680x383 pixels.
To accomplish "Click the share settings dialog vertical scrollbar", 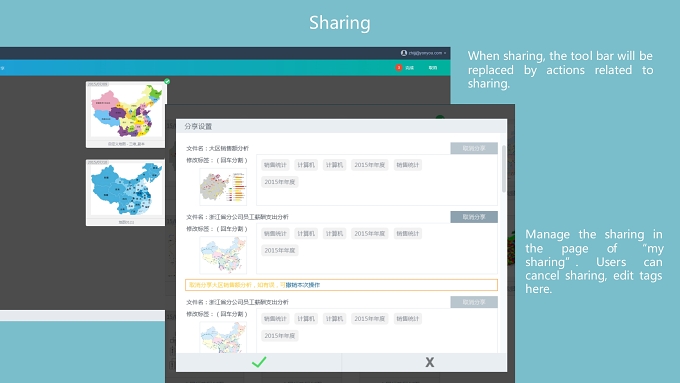I will [x=503, y=169].
